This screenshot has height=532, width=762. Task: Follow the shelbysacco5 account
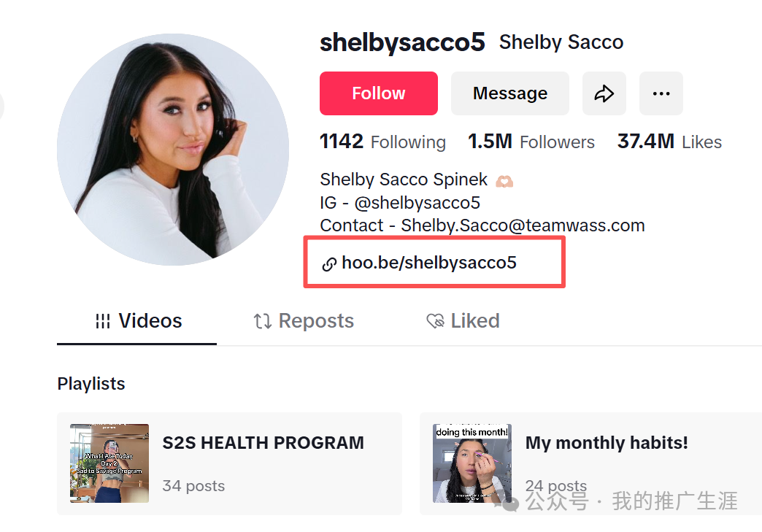click(379, 93)
